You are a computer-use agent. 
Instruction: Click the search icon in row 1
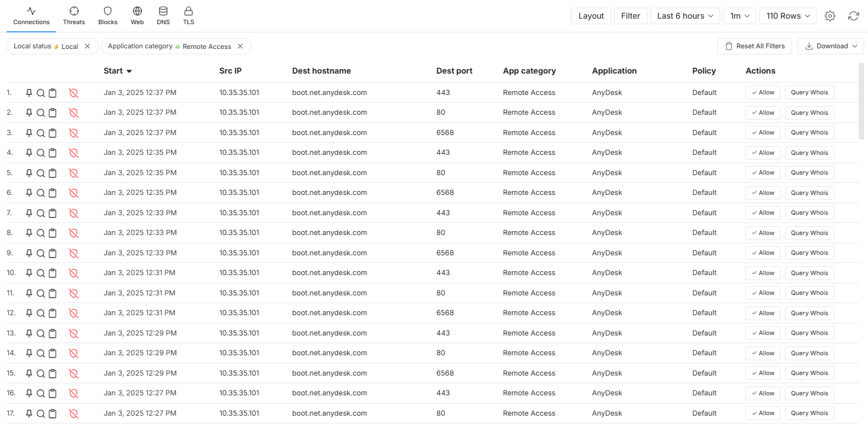click(41, 93)
